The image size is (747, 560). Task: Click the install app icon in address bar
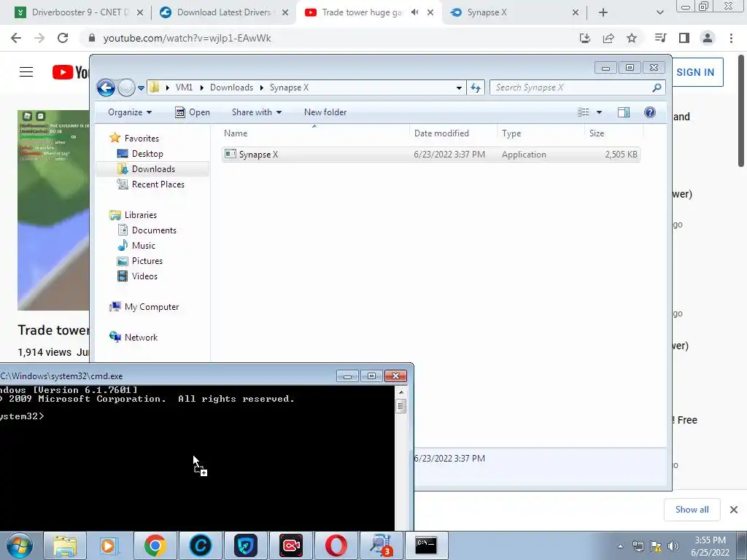pos(584,38)
